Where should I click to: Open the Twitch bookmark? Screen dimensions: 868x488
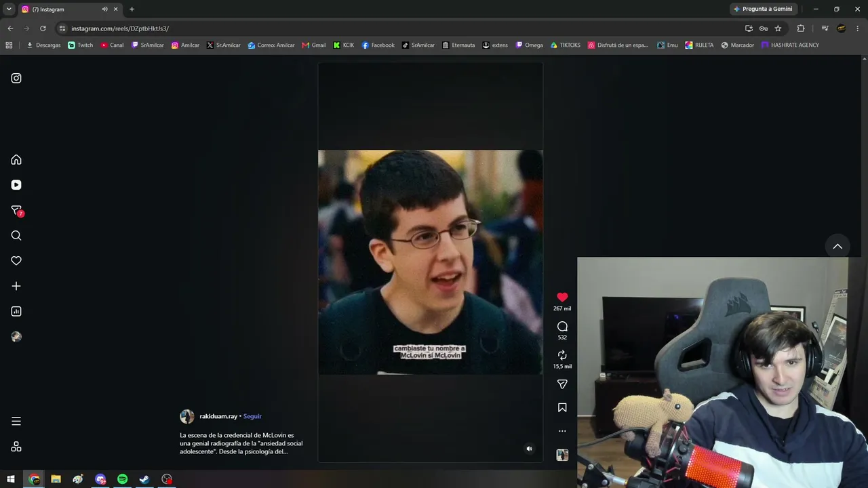81,45
